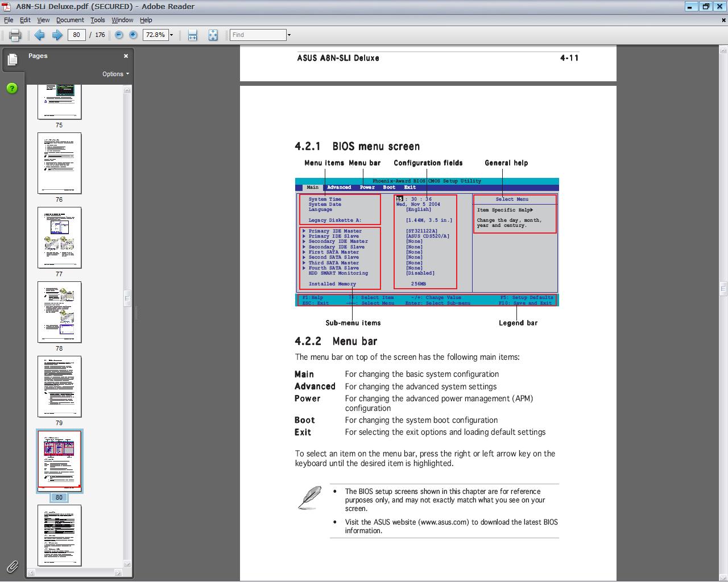This screenshot has width=728, height=582.
Task: Click the page number input field
Action: [x=76, y=35]
